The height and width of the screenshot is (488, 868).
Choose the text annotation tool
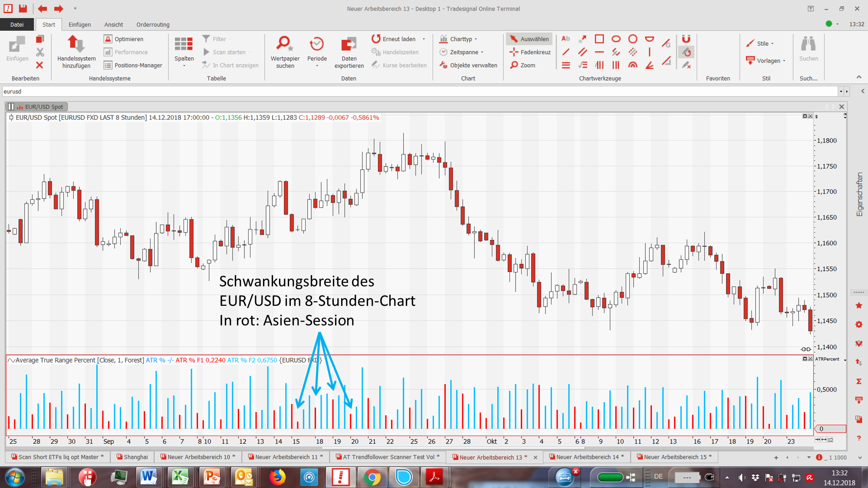click(566, 39)
